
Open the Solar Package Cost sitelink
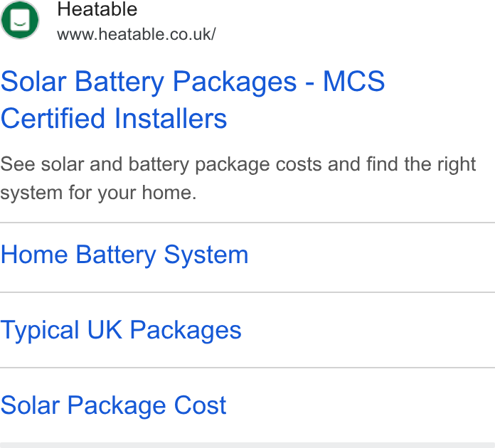[113, 405]
